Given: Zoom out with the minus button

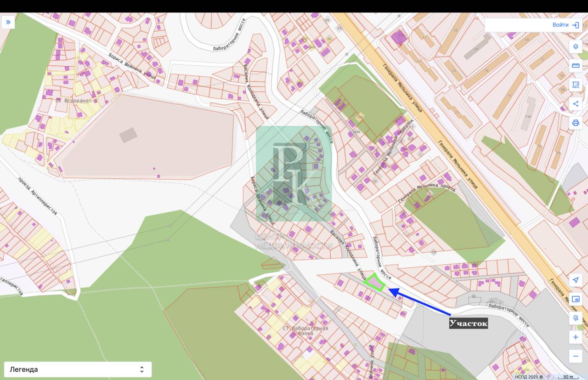Looking at the screenshot, I should 576,356.
